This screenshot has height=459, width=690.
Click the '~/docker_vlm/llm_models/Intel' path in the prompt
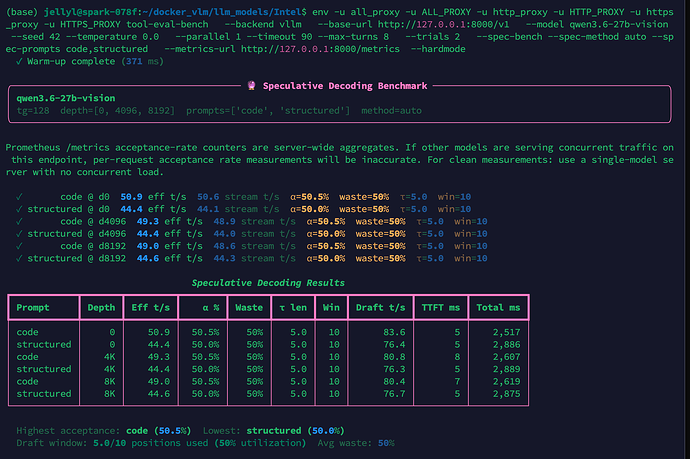point(224,12)
